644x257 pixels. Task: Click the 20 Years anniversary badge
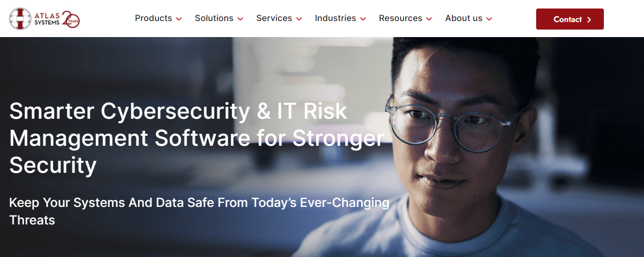tap(71, 19)
